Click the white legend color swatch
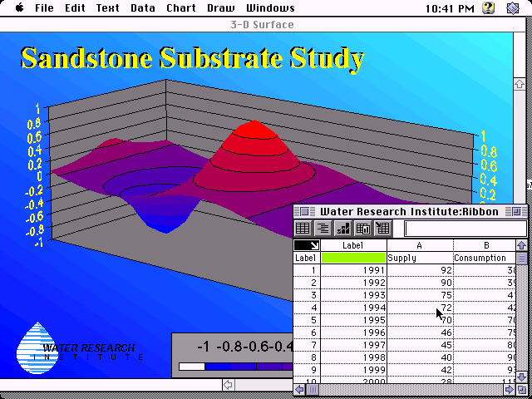 [x=192, y=367]
